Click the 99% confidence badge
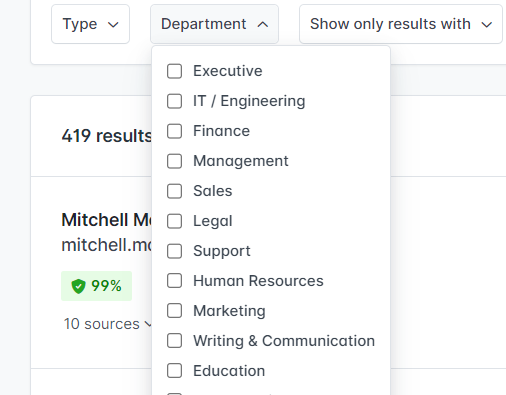The height and width of the screenshot is (395, 506). tap(96, 286)
